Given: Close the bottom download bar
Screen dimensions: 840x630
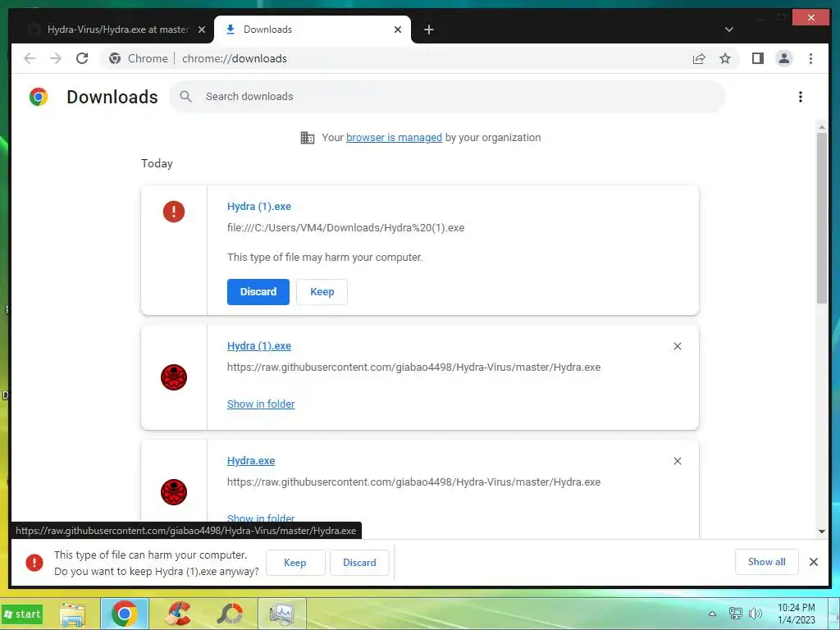Looking at the screenshot, I should pyautogui.click(x=813, y=562).
